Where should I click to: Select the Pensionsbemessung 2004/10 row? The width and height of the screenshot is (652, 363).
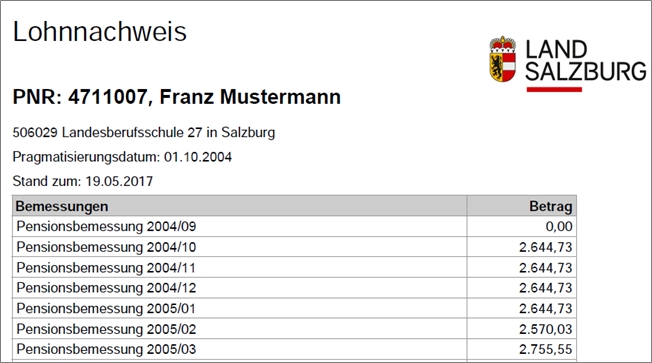(294, 247)
